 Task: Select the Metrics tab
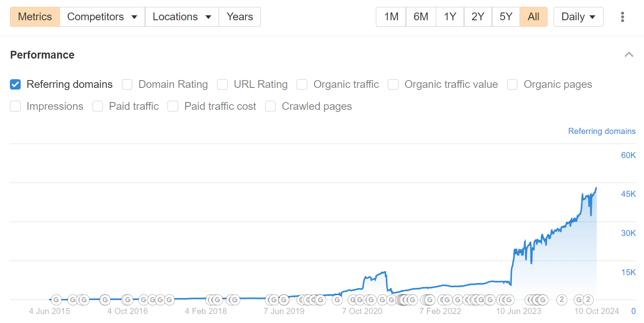pos(35,17)
